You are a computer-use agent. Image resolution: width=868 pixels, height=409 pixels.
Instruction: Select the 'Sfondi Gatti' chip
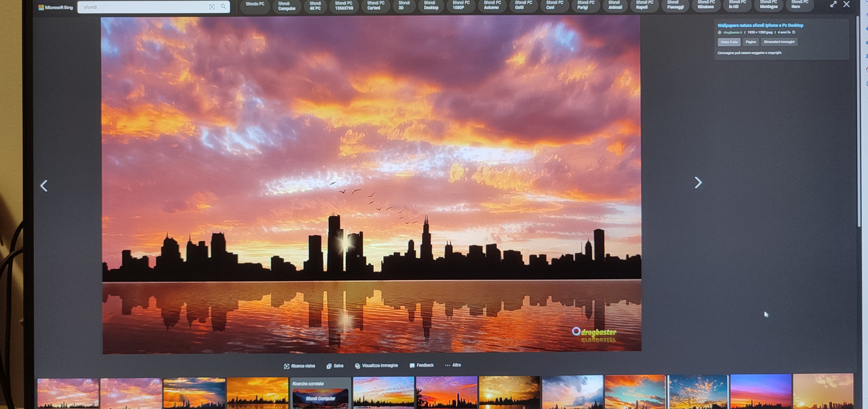click(x=524, y=5)
